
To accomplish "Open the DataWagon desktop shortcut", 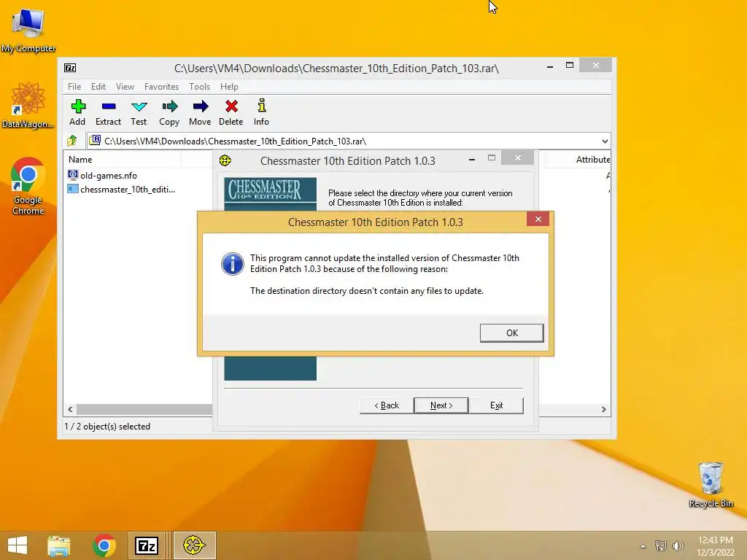I will point(28,105).
